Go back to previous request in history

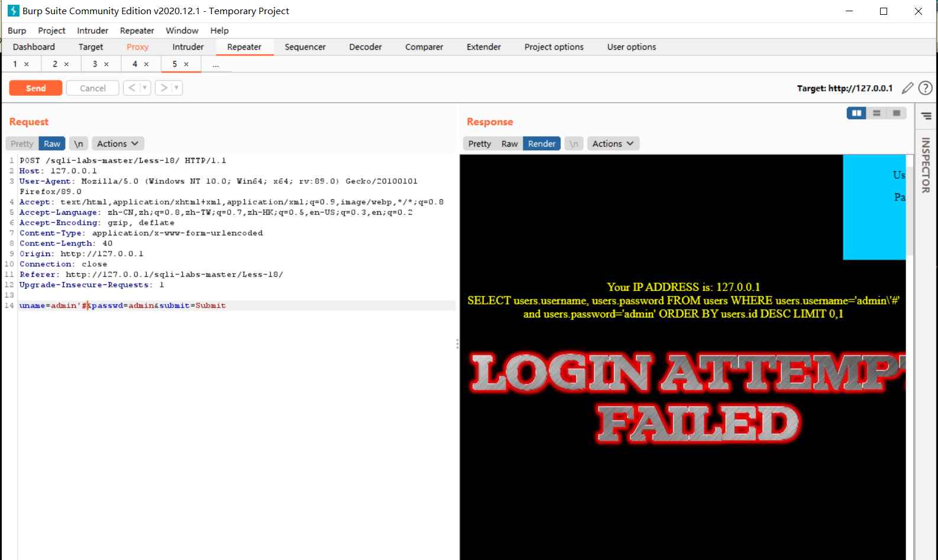pyautogui.click(x=132, y=88)
